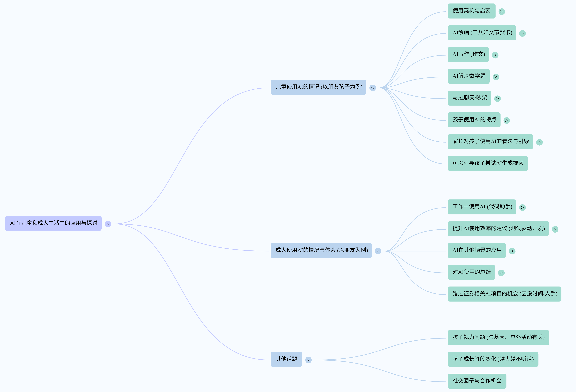The image size is (576, 392).
Task: Select the 孩子成长阶段变化 (越大越不听话) node
Action: pyautogui.click(x=493, y=359)
